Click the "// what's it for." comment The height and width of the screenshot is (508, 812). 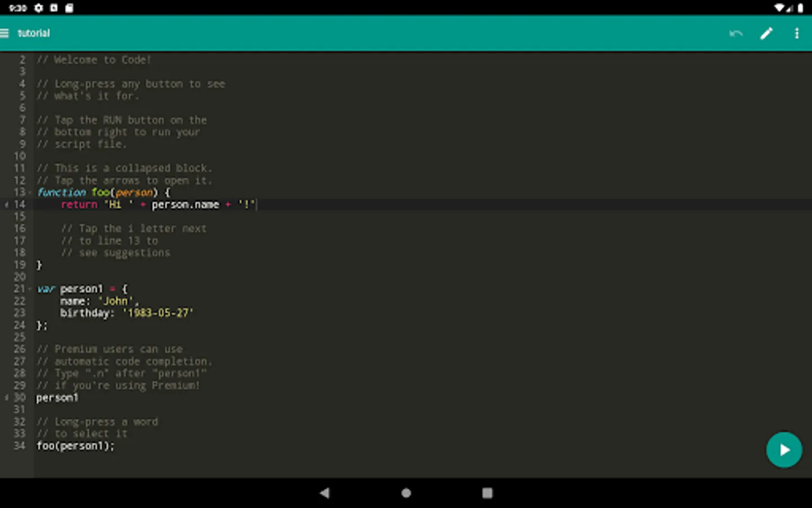pyautogui.click(x=88, y=96)
